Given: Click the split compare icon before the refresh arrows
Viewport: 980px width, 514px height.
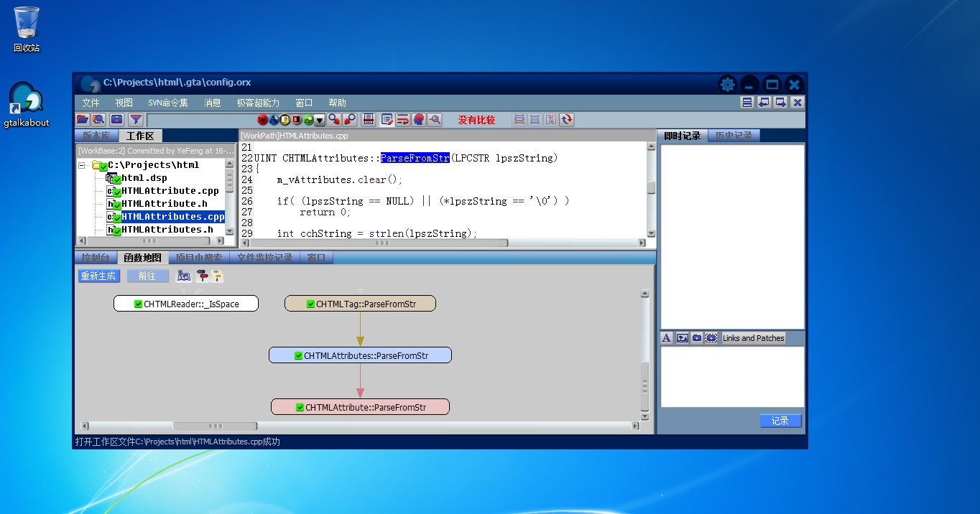Looking at the screenshot, I should click(551, 120).
